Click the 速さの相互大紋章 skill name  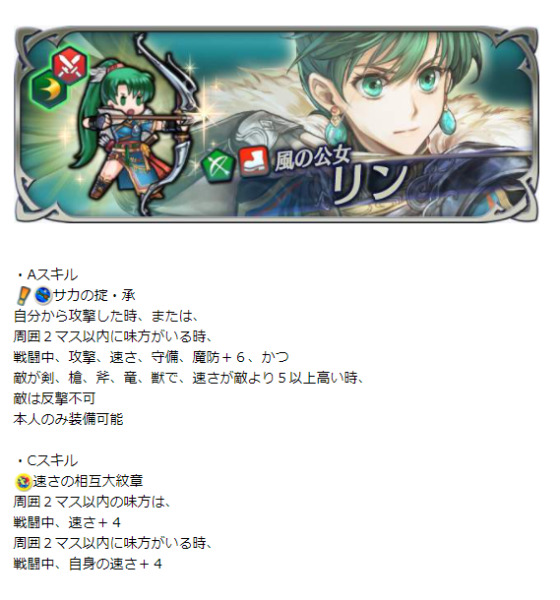(x=88, y=481)
